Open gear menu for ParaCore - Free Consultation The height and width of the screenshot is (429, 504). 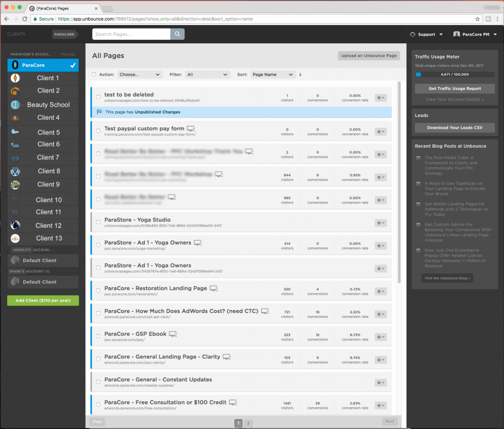point(380,405)
